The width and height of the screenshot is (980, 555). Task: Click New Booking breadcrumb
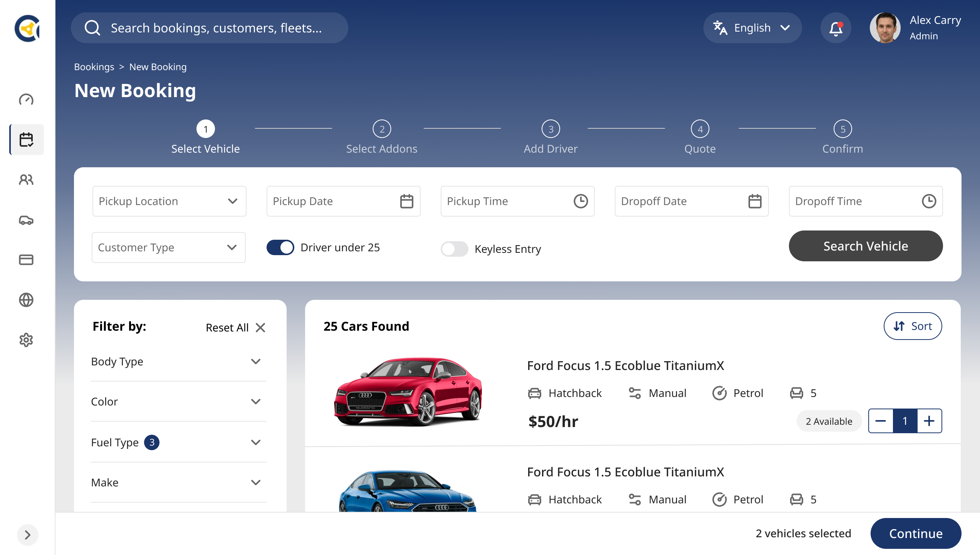(158, 67)
